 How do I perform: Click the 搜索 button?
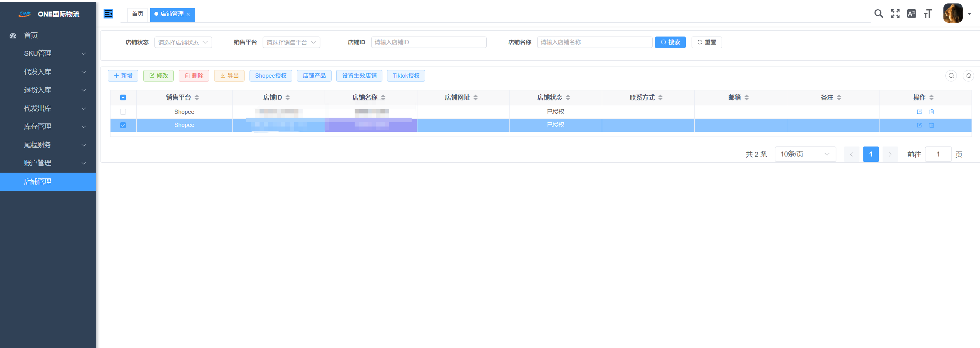point(670,42)
